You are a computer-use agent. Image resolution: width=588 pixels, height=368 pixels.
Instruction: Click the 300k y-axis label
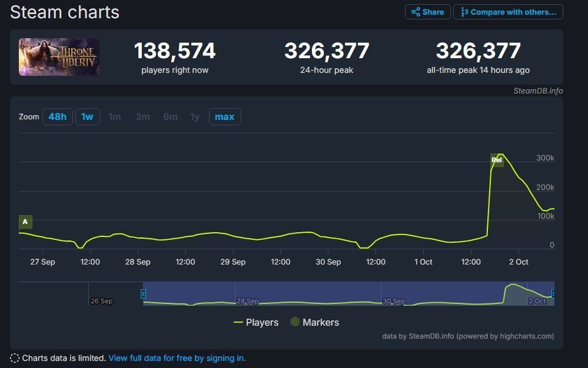click(545, 158)
